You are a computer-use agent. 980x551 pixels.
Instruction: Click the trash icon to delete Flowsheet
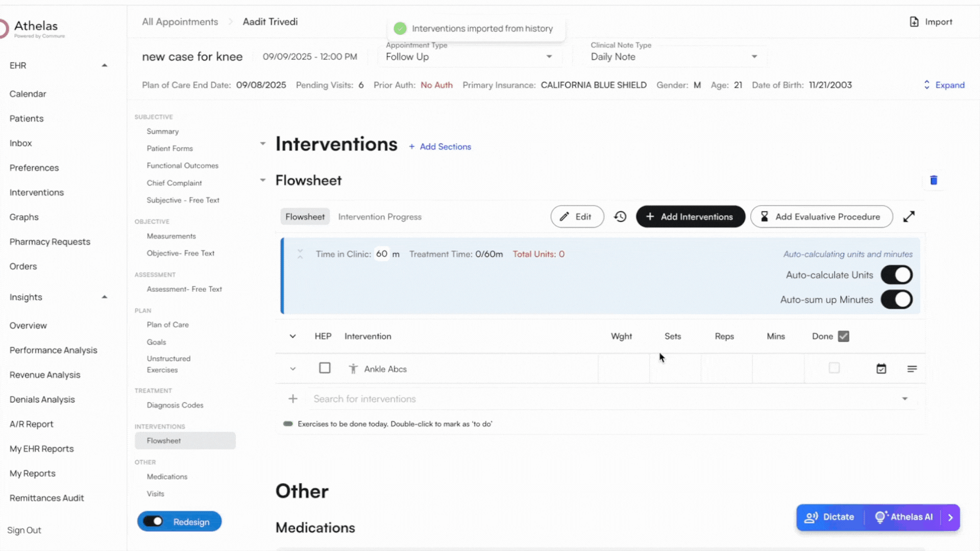934,180
